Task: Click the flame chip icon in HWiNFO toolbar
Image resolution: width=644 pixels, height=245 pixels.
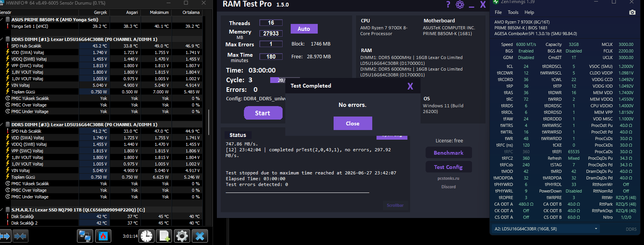Action: tap(103, 236)
